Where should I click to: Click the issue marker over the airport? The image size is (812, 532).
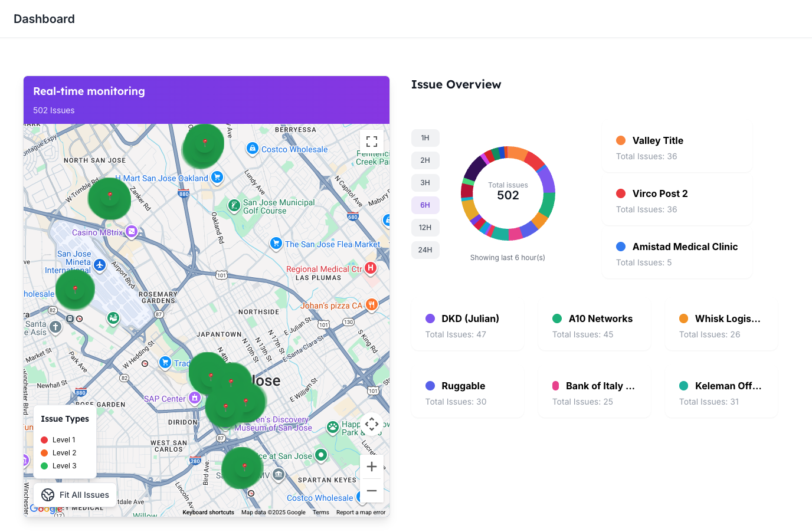coord(75,290)
